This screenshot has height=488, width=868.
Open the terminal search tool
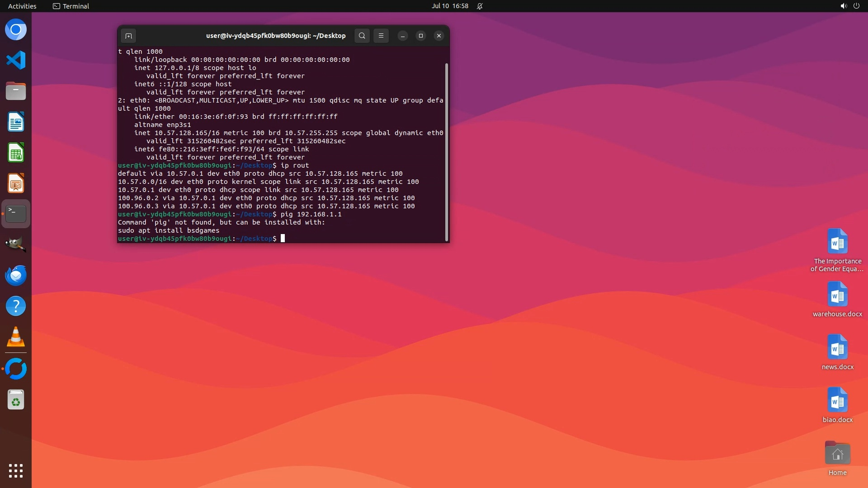tap(362, 36)
